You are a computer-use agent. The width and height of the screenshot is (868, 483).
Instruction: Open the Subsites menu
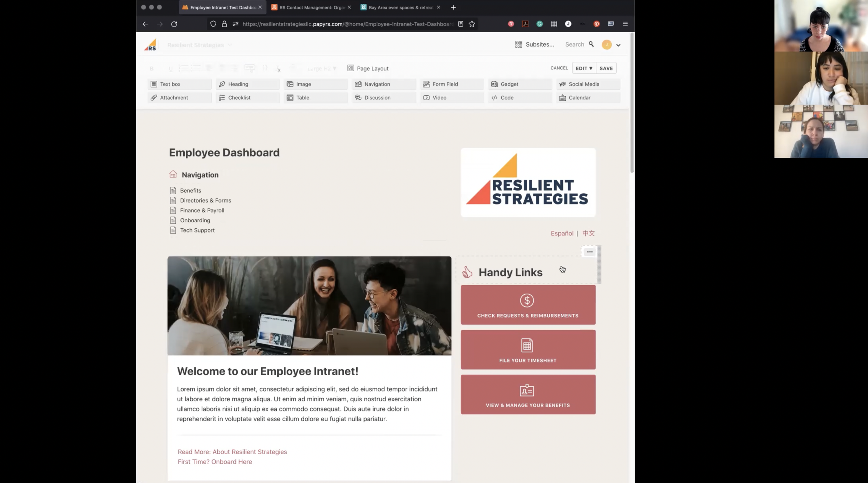click(535, 44)
